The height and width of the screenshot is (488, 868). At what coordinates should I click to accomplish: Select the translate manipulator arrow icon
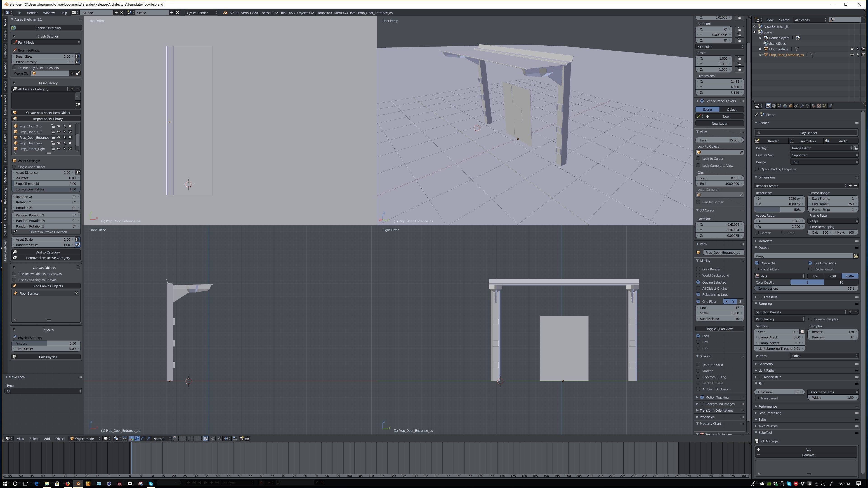[x=137, y=439]
